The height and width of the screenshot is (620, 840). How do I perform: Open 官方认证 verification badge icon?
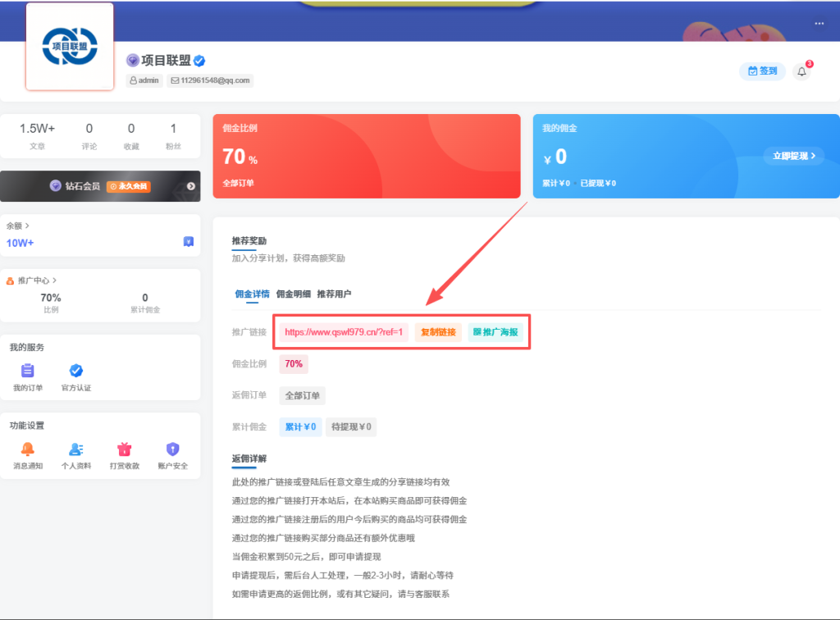(x=76, y=372)
